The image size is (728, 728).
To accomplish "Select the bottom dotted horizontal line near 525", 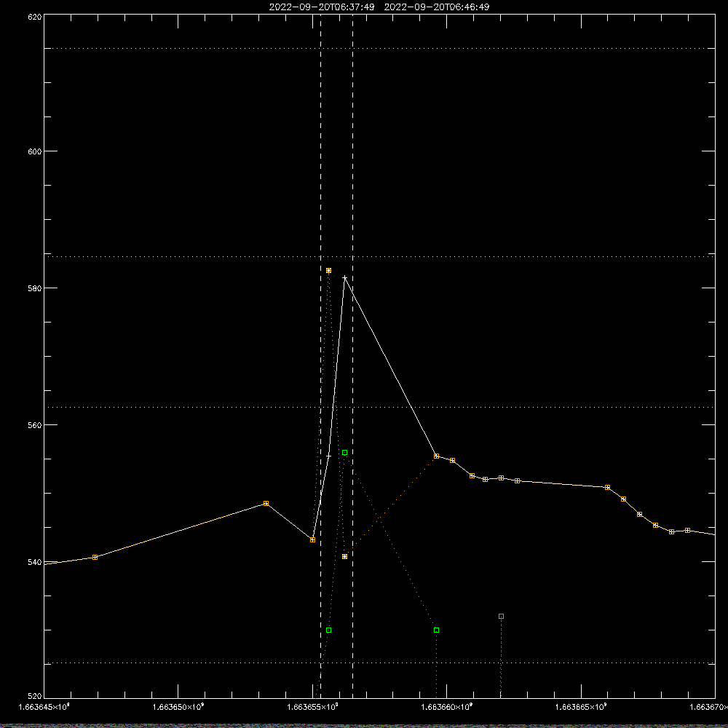I will point(379,663).
